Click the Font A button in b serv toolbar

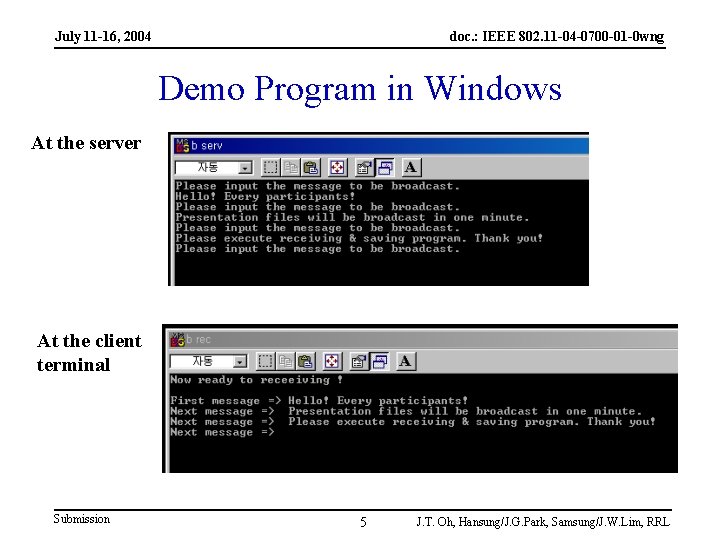(411, 168)
